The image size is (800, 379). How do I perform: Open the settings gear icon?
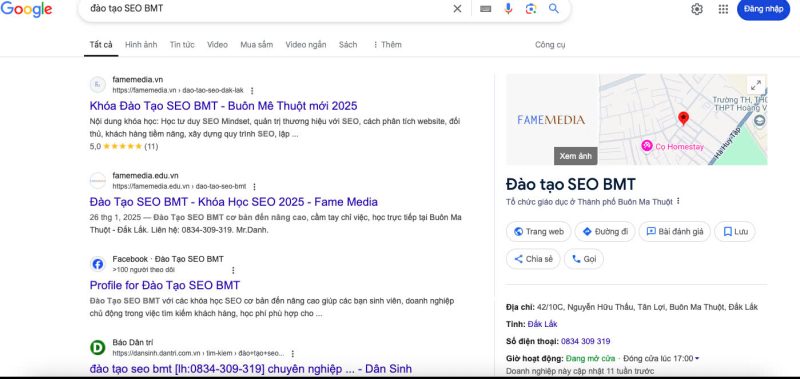click(696, 9)
